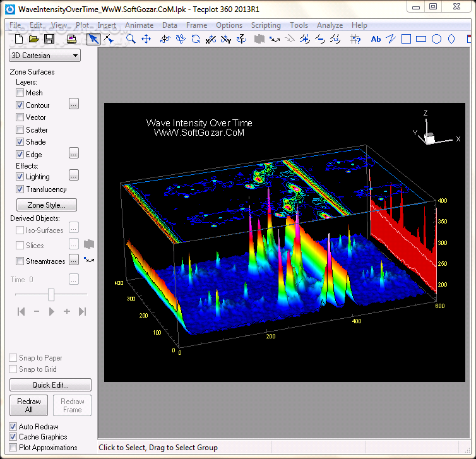Jump to the last time step
Viewport: 476px width, 459px height.
(x=82, y=311)
